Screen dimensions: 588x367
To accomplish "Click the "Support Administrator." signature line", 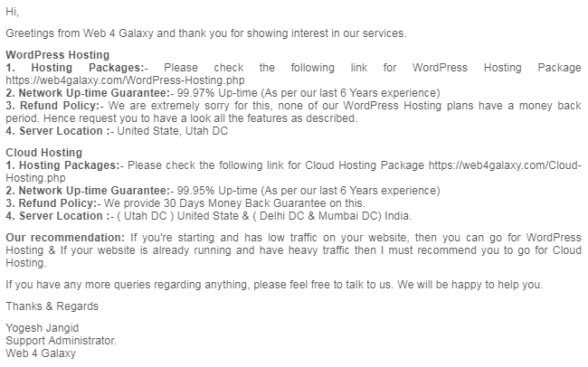I will 62,341.
